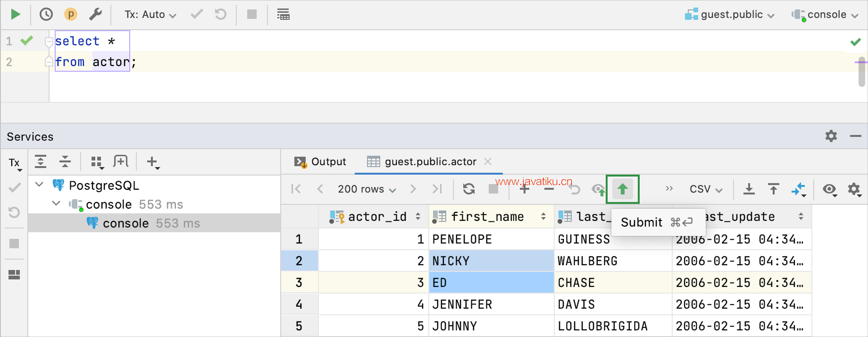
Task: Click the WAHLBERG last_name cell
Action: 613,261
